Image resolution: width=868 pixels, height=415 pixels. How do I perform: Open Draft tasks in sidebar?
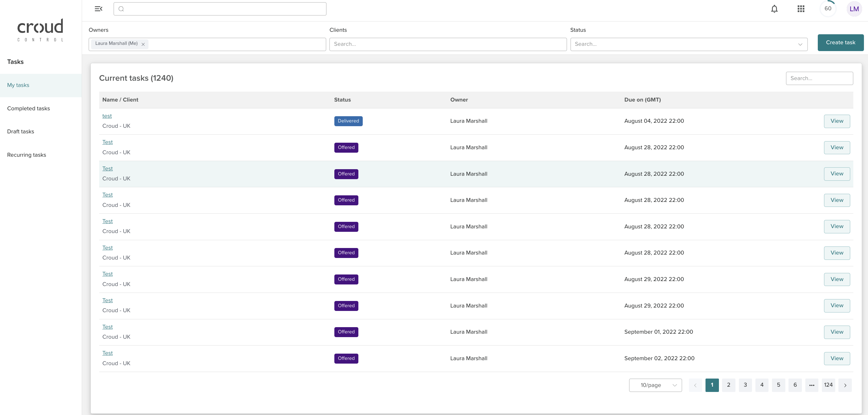(21, 131)
